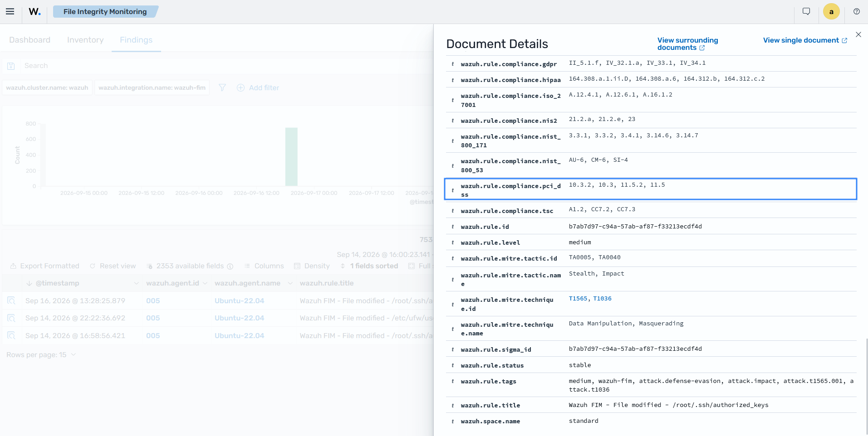Open the Columns selector

click(264, 266)
